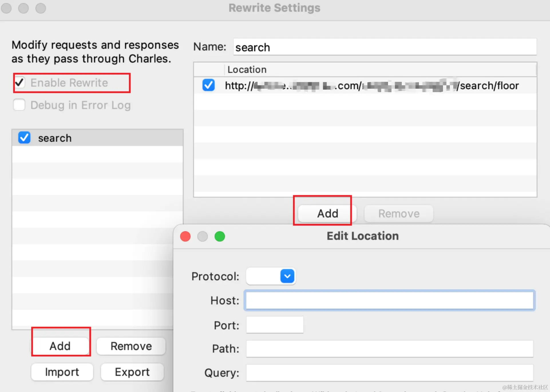Remove the selected rewrite set

click(x=131, y=346)
